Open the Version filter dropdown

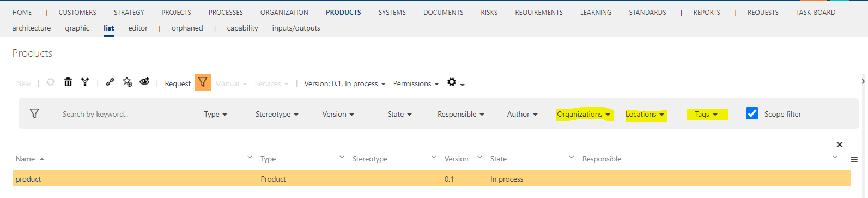(x=338, y=114)
